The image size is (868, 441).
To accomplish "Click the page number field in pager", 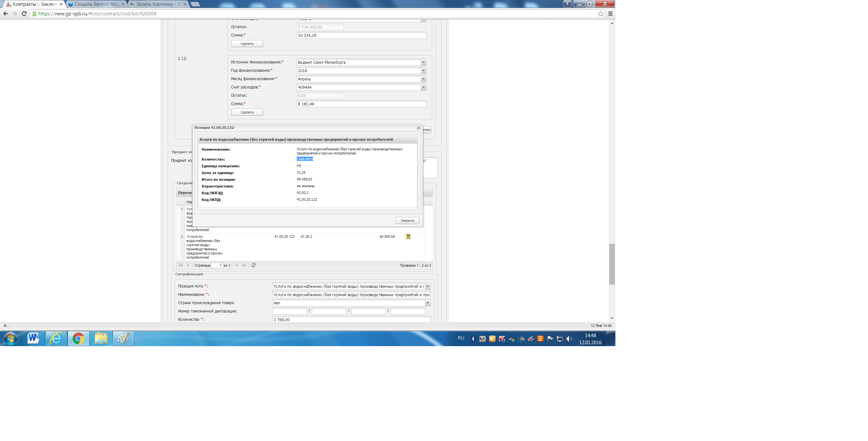I will 217,265.
